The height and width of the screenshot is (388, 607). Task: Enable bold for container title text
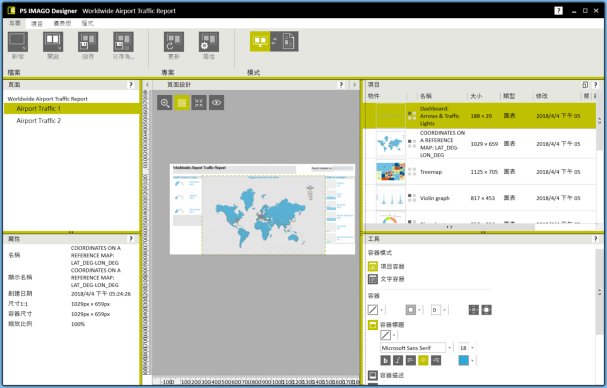coord(386,361)
